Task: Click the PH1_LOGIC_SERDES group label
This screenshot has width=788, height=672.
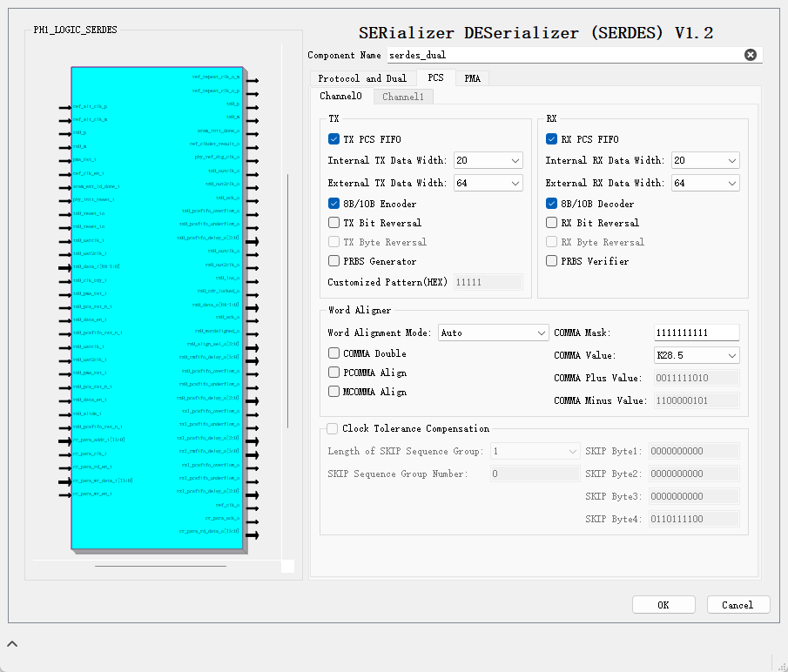Action: pos(76,30)
